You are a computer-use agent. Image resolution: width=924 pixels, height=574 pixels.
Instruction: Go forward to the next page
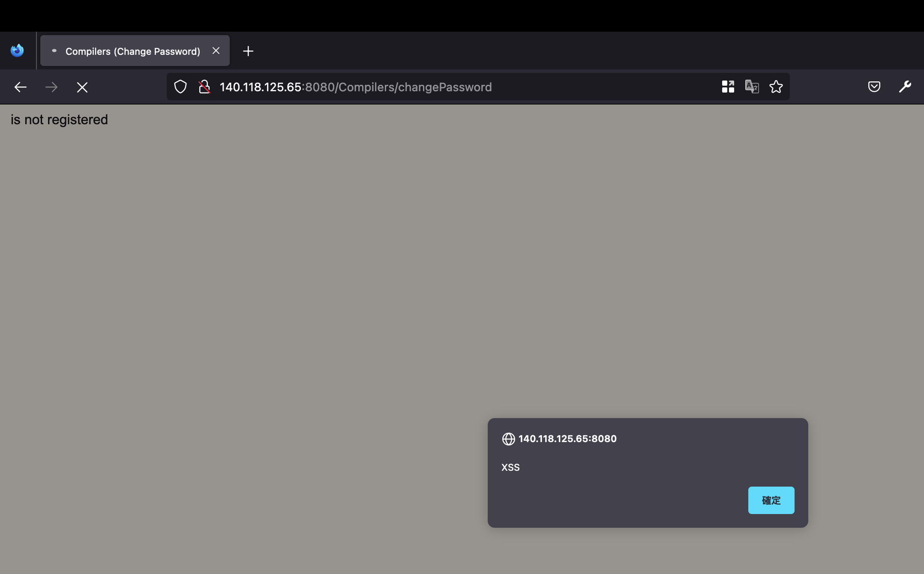(x=51, y=87)
